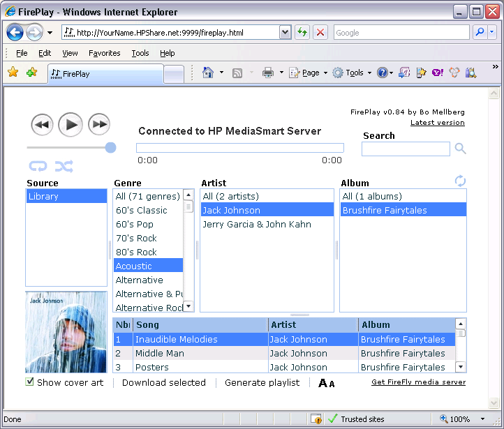Select the 60's Pop genre

[x=148, y=224]
